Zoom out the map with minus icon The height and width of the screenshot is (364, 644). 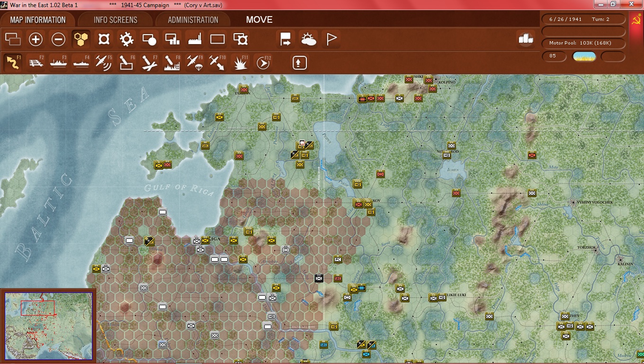pos(58,39)
